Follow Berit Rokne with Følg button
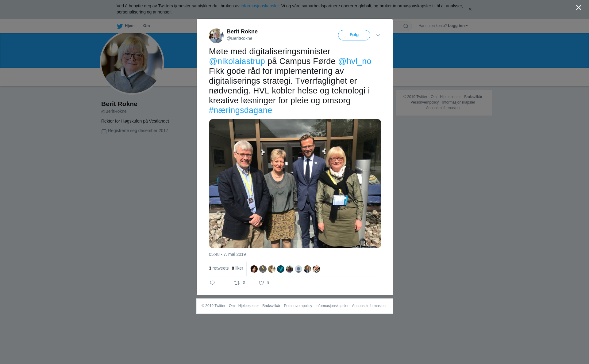The height and width of the screenshot is (364, 589). pyautogui.click(x=354, y=35)
